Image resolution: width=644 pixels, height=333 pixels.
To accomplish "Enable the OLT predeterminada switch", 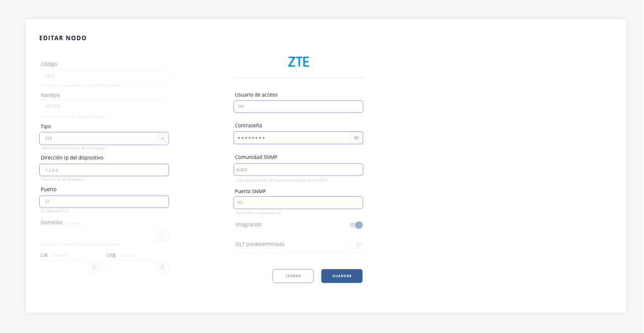I will point(355,244).
